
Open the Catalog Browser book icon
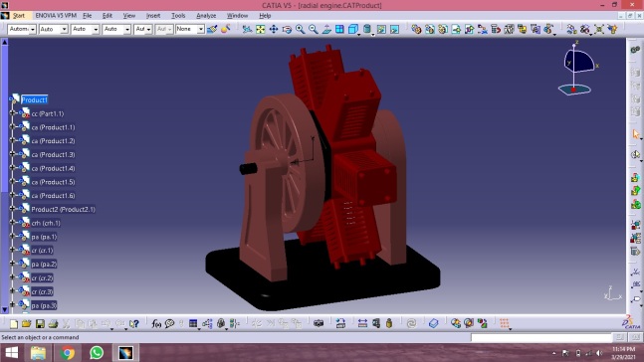point(433,324)
